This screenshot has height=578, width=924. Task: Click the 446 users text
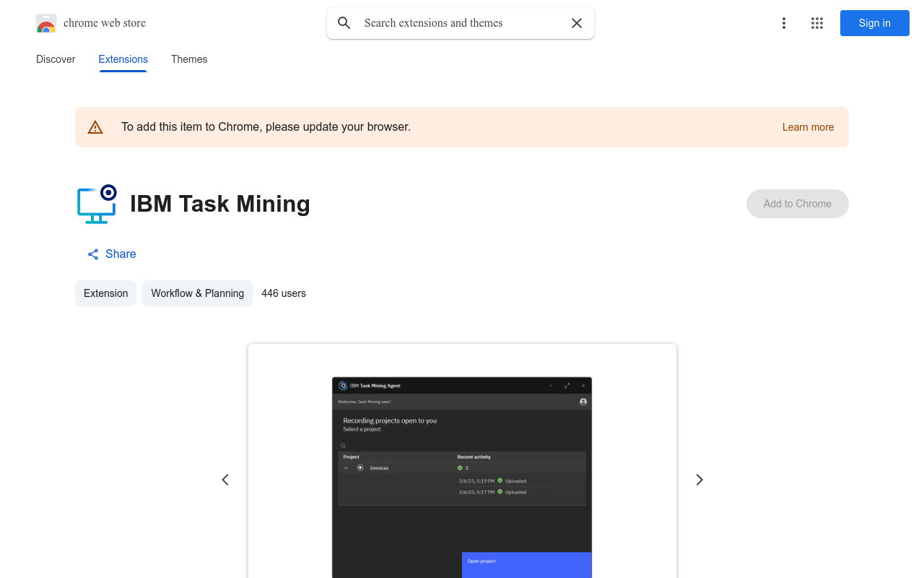click(x=284, y=293)
